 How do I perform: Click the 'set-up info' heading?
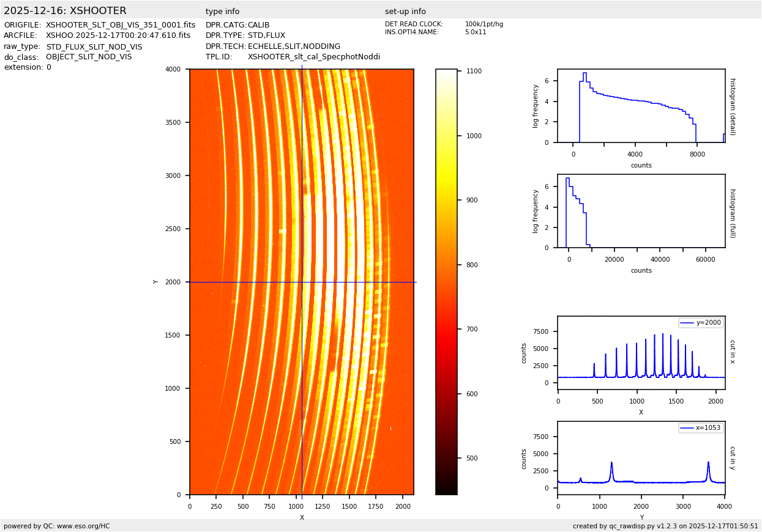tap(405, 12)
